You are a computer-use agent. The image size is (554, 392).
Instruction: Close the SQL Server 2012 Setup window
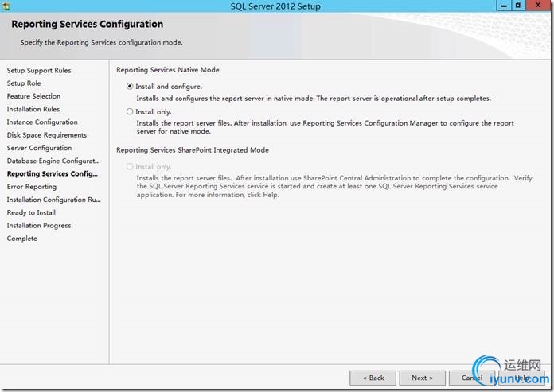(538, 6)
